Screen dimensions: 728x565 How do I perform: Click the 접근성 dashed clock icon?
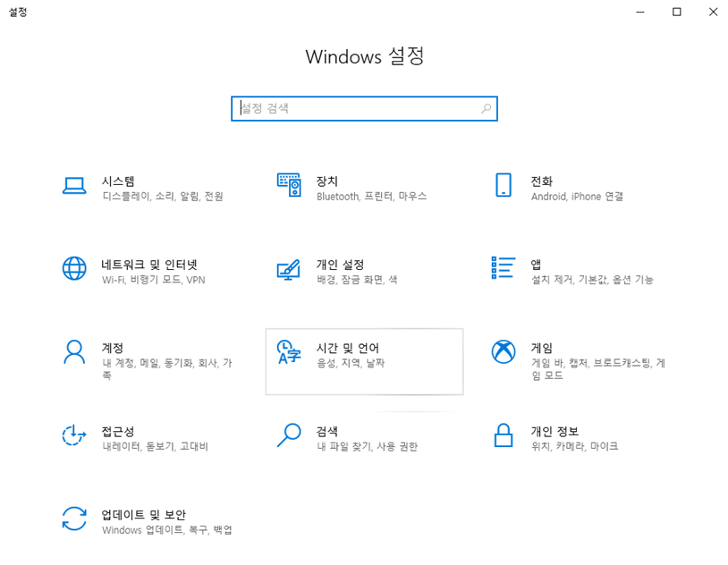tap(74, 435)
